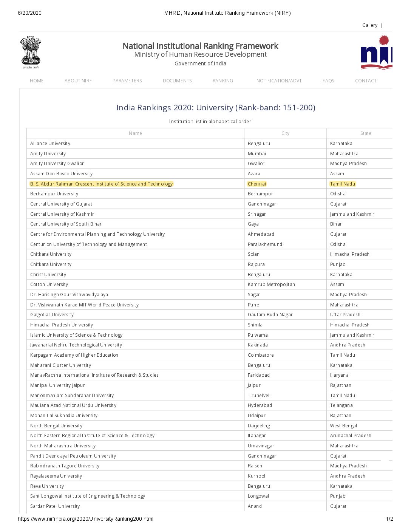This screenshot has height=532, width=411.
Task: Click the National Institutional Ranking Framework heading
Action: (200, 46)
